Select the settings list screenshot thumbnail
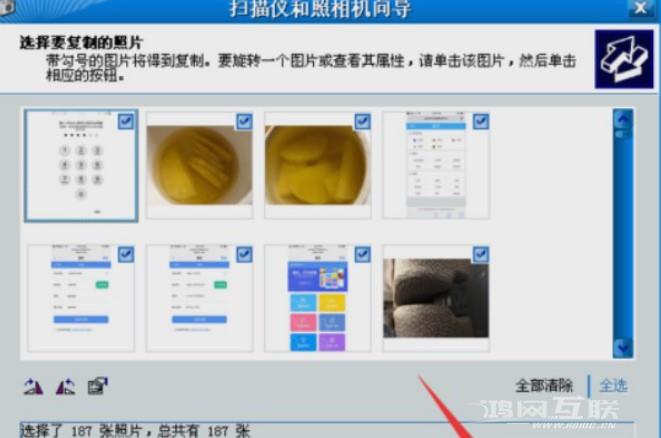Viewport: 661px width, 438px height. 436,166
